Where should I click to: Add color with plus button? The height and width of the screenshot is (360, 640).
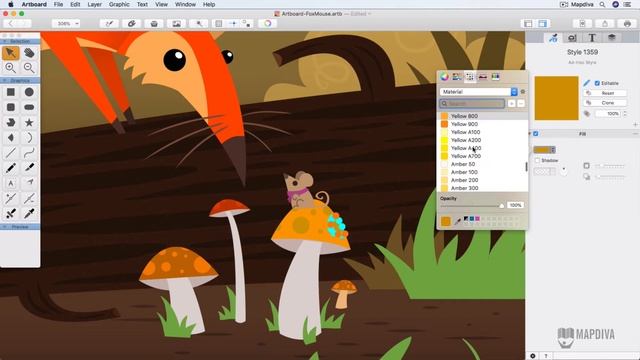pyautogui.click(x=511, y=104)
